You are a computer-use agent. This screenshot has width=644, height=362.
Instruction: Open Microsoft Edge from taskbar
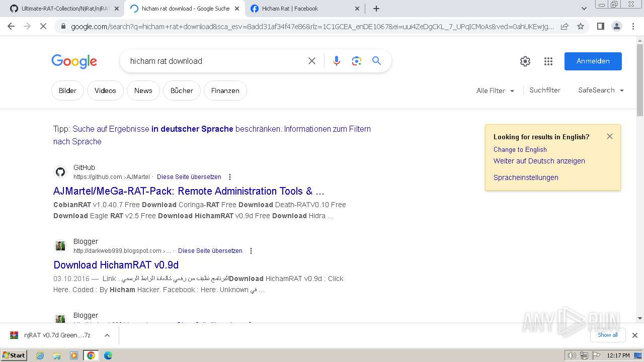coord(108,355)
